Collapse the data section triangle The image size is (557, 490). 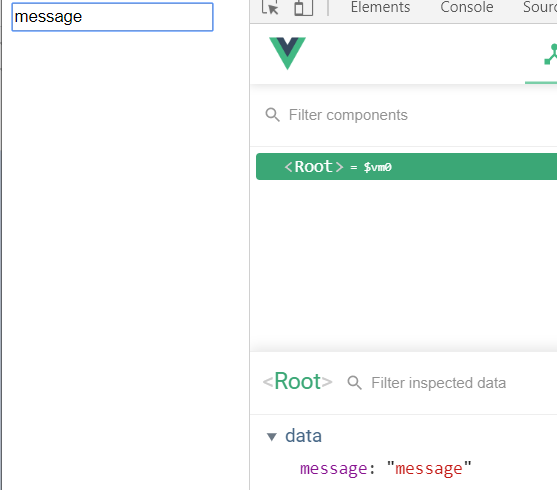click(272, 437)
